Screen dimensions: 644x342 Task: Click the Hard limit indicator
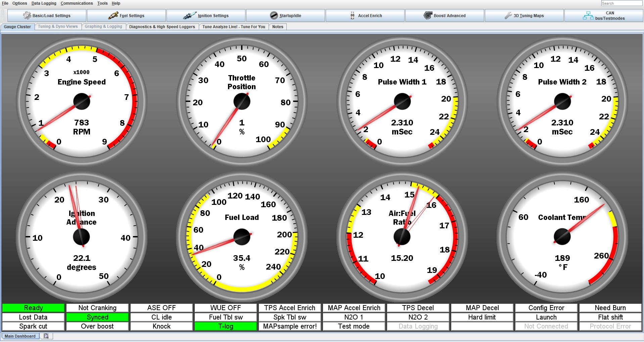(482, 317)
